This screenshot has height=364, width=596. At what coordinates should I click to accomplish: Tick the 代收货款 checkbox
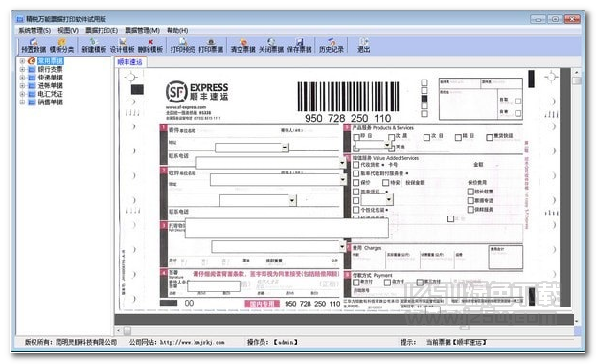pyautogui.click(x=356, y=165)
